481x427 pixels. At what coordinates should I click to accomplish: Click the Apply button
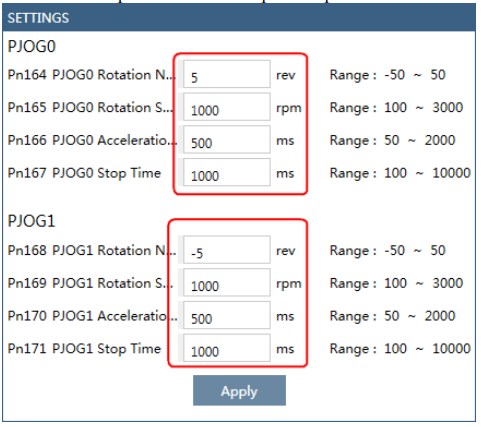pos(239,390)
